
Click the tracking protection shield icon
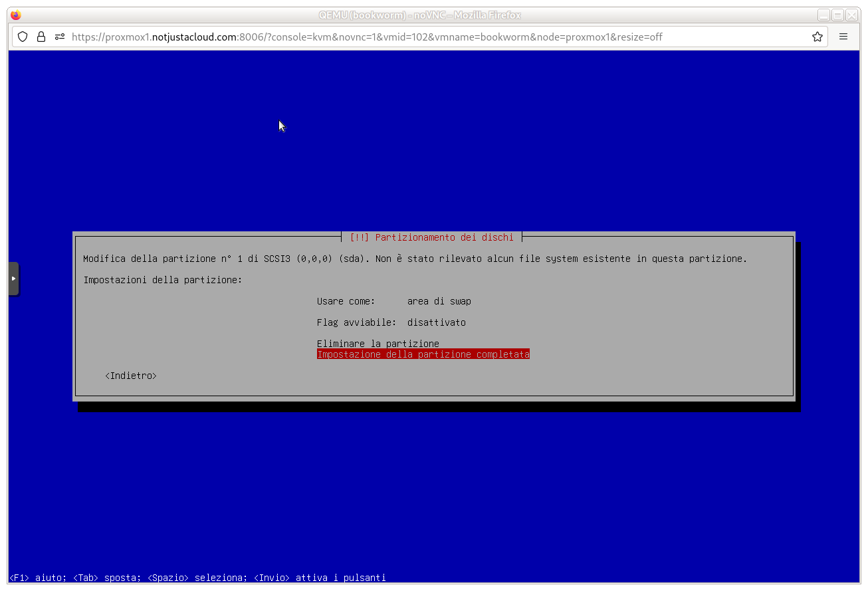[23, 37]
